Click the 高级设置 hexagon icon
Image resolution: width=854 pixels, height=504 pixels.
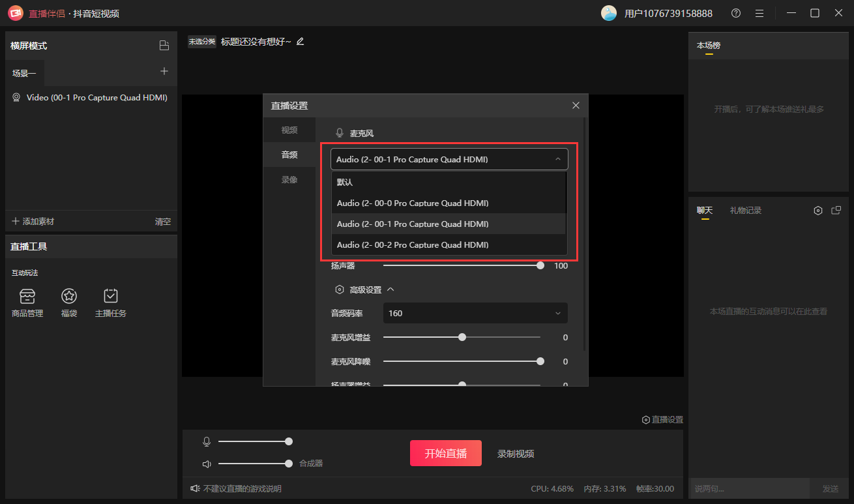340,289
